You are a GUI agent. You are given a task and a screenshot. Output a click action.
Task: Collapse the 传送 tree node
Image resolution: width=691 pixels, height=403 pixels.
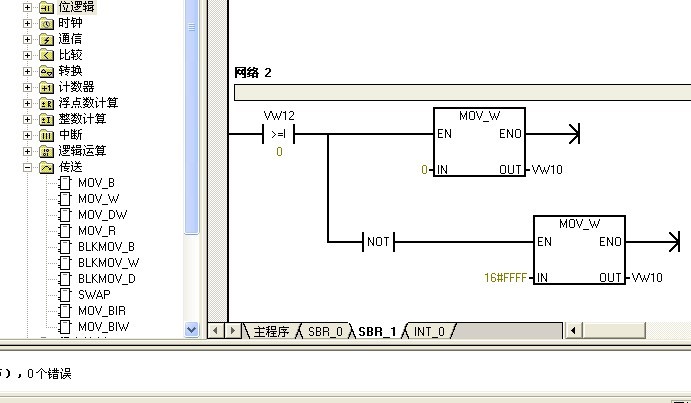coord(28,167)
